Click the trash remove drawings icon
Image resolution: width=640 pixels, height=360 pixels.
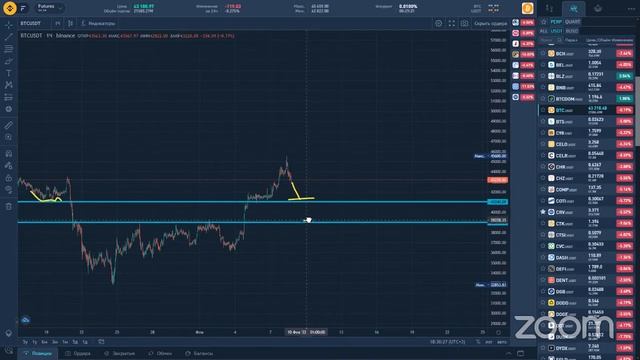(x=9, y=207)
